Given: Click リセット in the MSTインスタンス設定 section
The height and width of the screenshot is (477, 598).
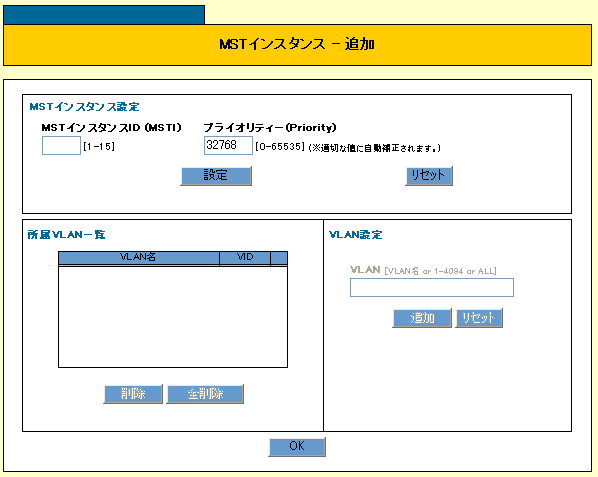Looking at the screenshot, I should click(x=429, y=176).
